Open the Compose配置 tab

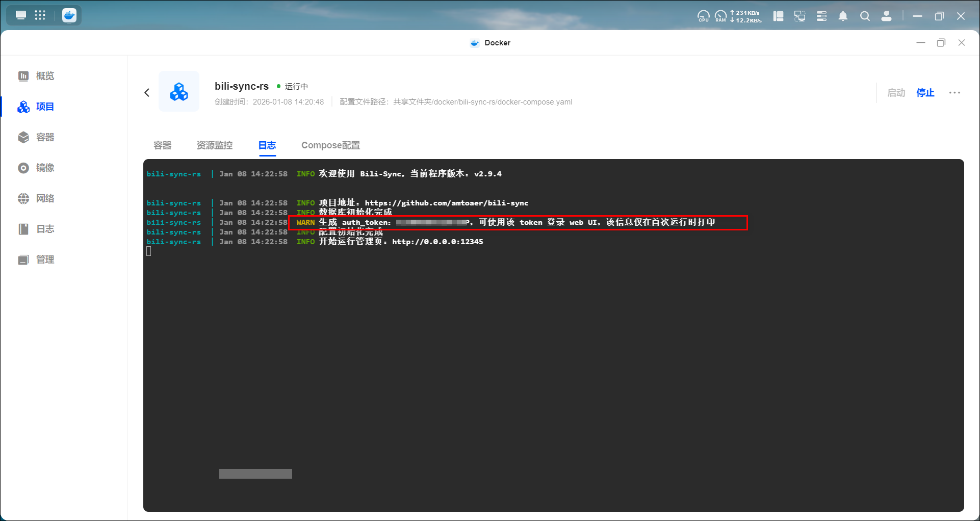[x=330, y=145]
